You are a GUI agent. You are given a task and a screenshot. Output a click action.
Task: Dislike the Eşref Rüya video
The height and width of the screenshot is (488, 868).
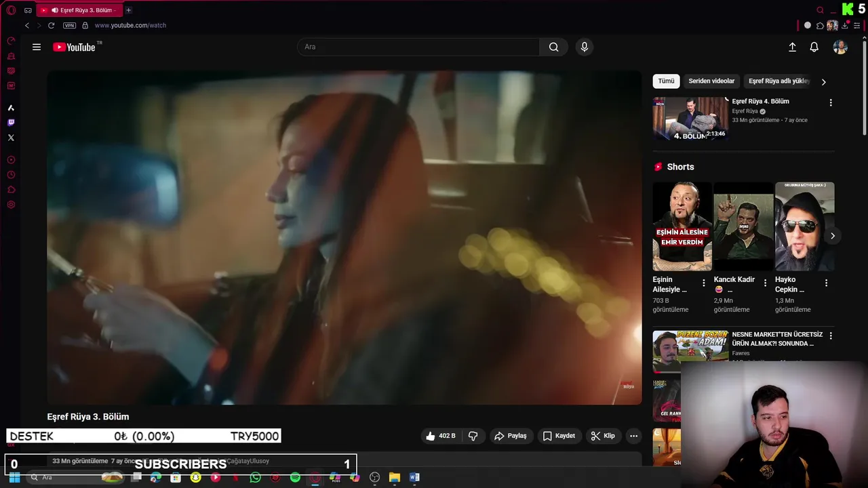(473, 436)
